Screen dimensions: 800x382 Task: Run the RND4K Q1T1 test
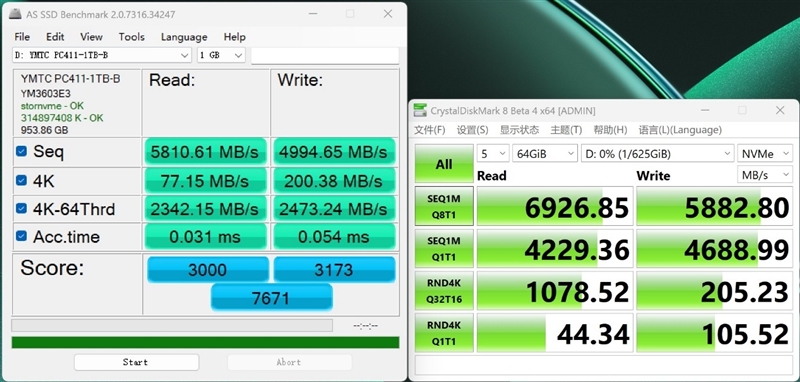[x=444, y=333]
